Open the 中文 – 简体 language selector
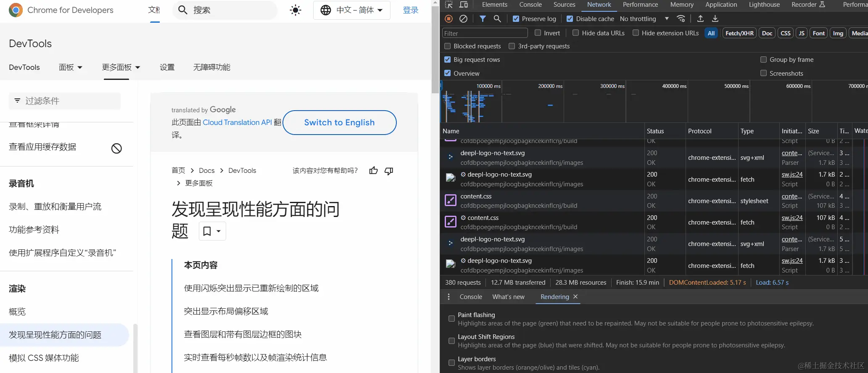The width and height of the screenshot is (868, 373). [x=352, y=10]
